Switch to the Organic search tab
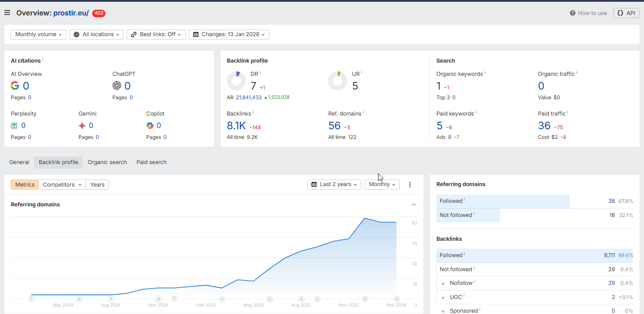Viewport: 644px width, 314px height. 107,162
